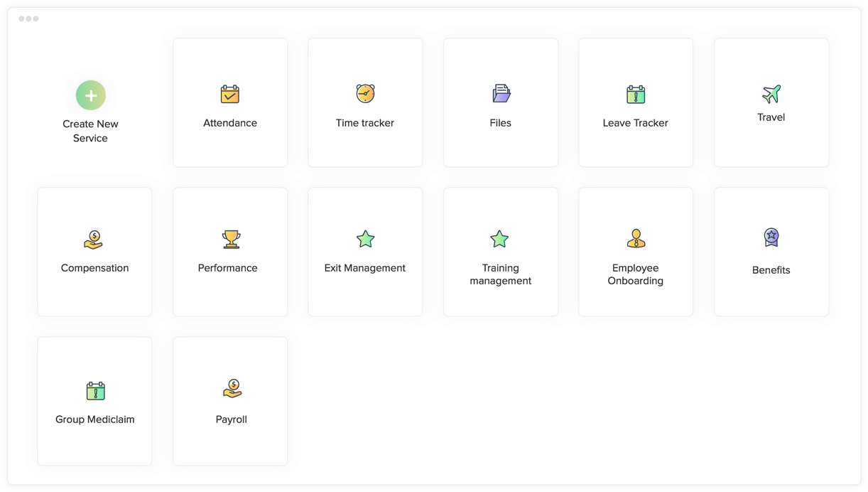Click the Group Mediclaim label

pyautogui.click(x=94, y=419)
